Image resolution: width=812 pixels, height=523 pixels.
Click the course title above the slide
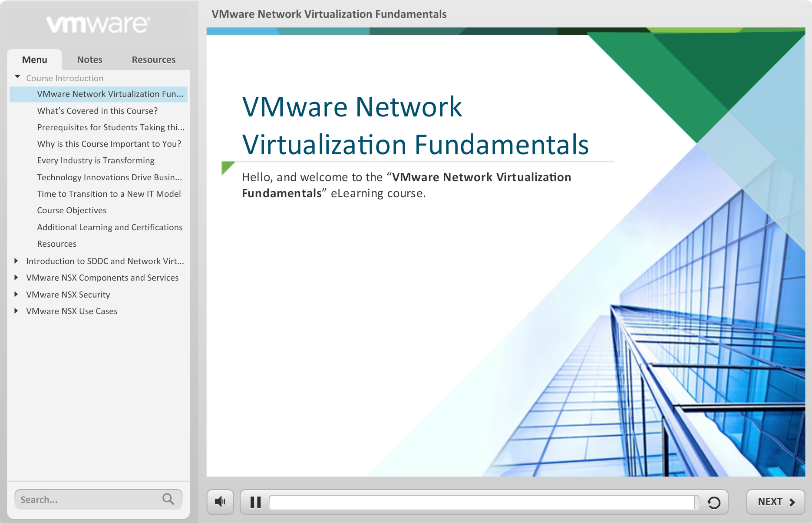(x=329, y=14)
